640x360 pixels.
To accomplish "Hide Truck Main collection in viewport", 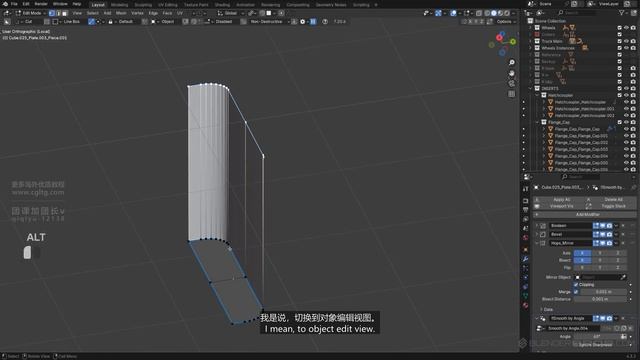I will (x=627, y=41).
